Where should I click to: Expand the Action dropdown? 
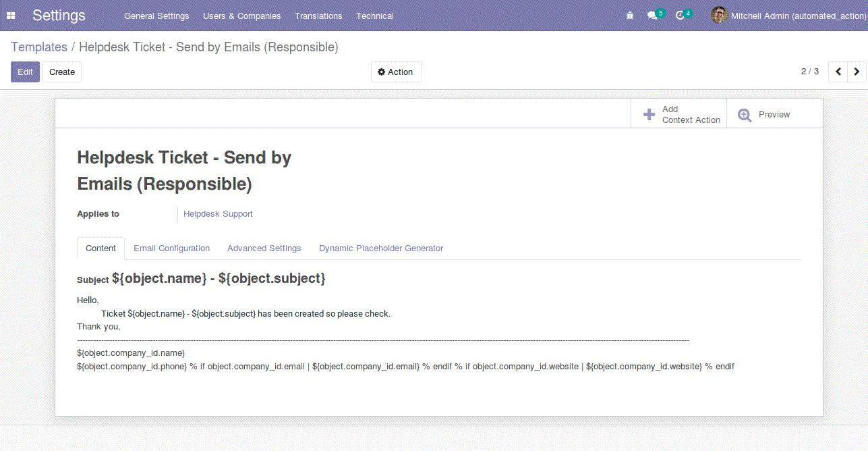[396, 72]
